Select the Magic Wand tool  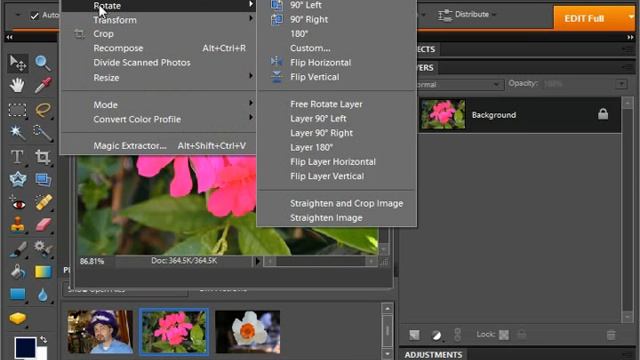tap(18, 132)
